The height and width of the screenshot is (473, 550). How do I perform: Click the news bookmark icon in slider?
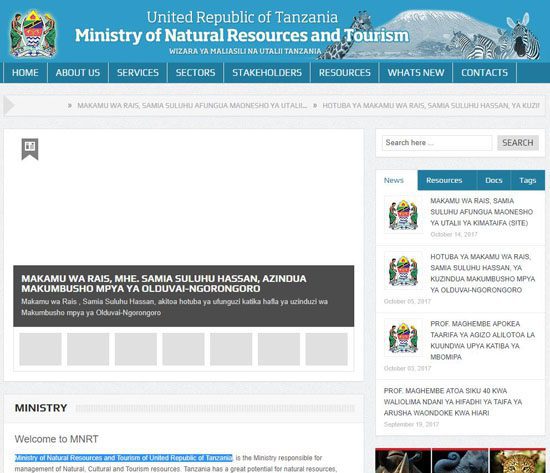30,149
